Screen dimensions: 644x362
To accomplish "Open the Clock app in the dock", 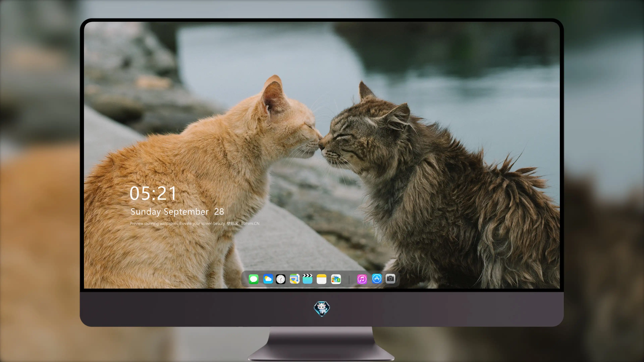I will pyautogui.click(x=281, y=279).
